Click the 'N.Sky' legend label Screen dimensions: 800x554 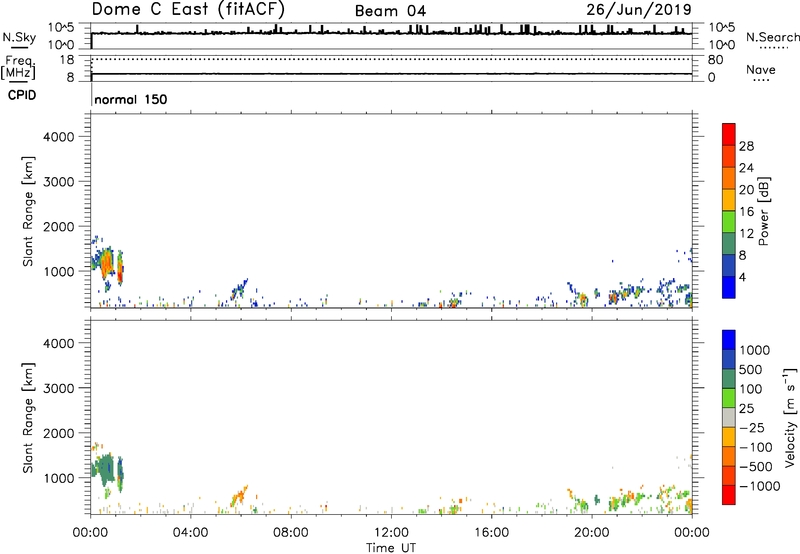[19, 37]
